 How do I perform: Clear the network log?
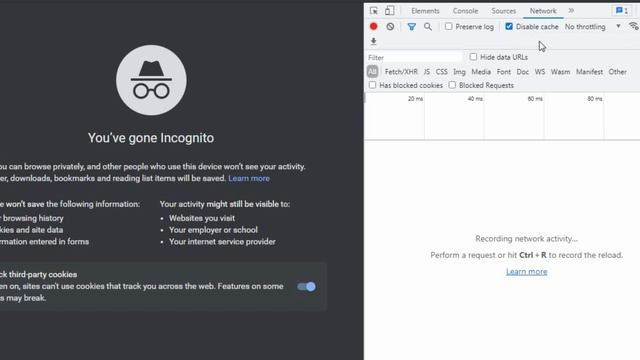click(x=390, y=27)
